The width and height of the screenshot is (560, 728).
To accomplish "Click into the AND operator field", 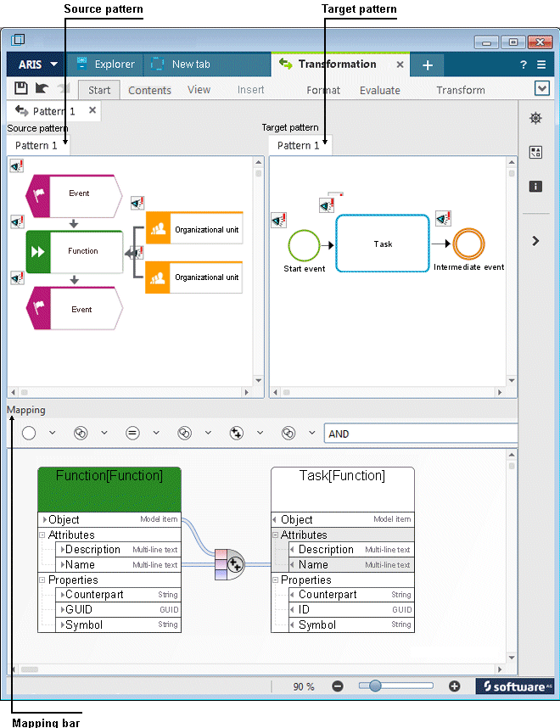I will click(x=421, y=434).
